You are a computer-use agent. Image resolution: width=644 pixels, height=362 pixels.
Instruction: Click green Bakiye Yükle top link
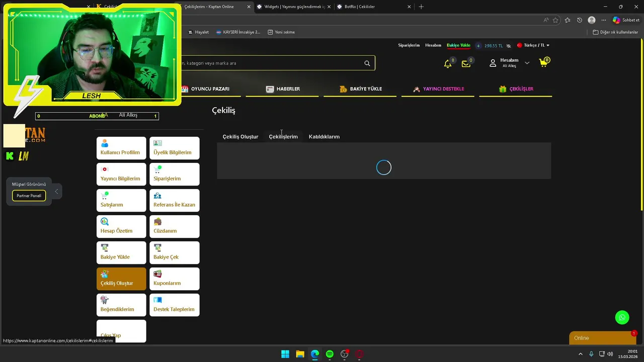(x=458, y=45)
